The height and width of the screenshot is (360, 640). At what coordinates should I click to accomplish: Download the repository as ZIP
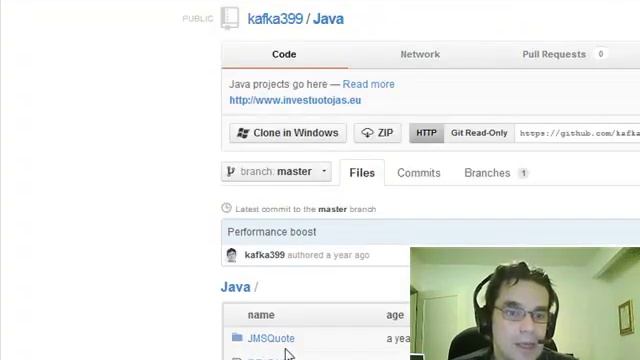pos(377,133)
